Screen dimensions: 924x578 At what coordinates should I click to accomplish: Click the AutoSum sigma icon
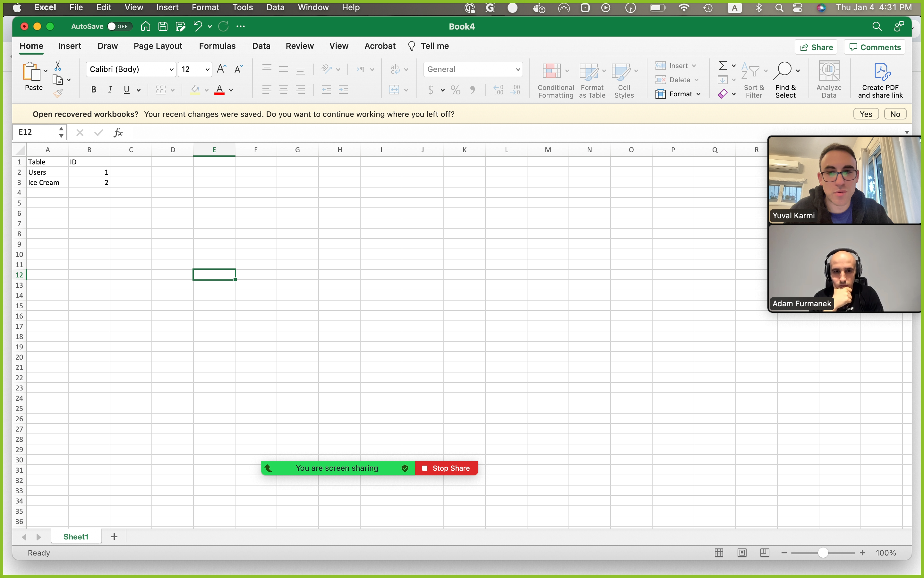(723, 66)
